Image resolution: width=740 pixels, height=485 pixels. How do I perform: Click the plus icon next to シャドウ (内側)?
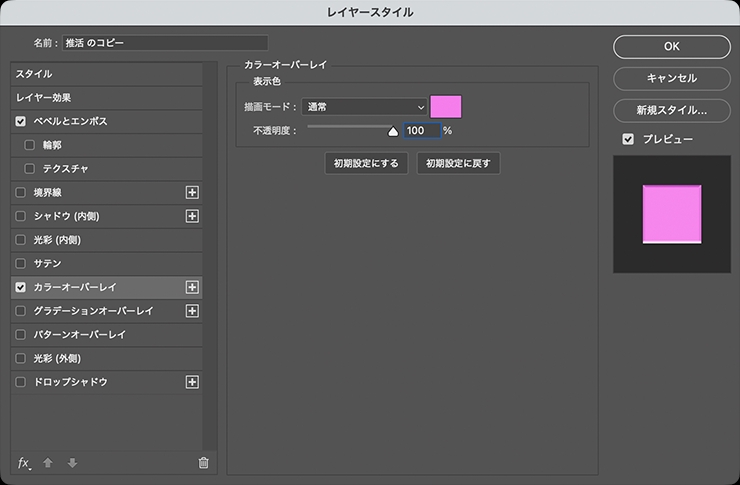click(x=193, y=216)
